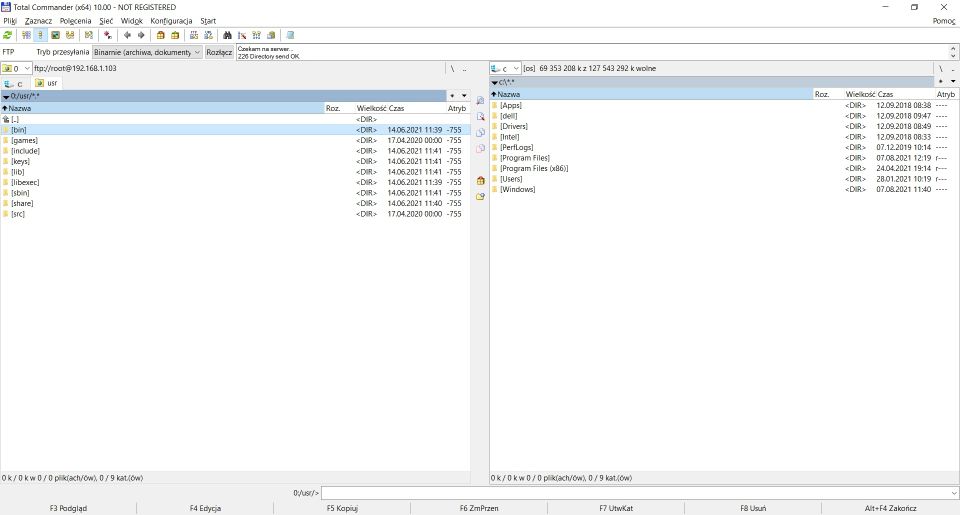This screenshot has width=960, height=515.
Task: Click the Notepad icon in toolbar
Action: click(290, 35)
